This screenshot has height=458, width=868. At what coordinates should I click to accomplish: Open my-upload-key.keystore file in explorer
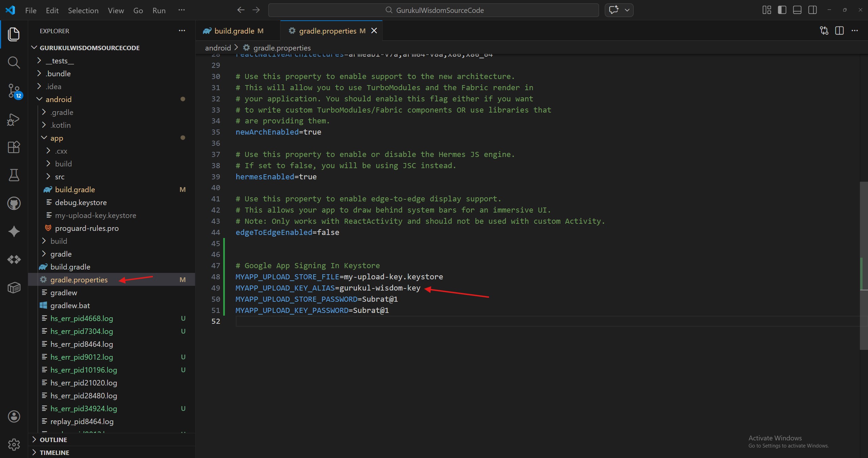pos(95,215)
